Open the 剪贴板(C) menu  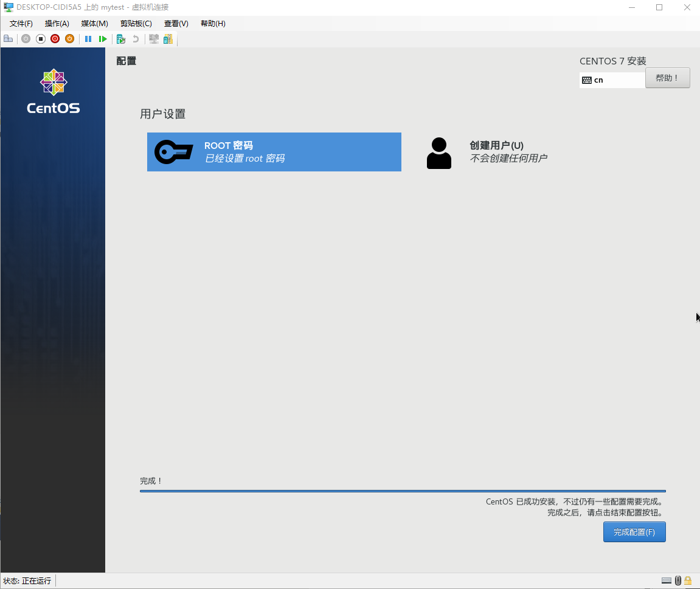coord(136,24)
